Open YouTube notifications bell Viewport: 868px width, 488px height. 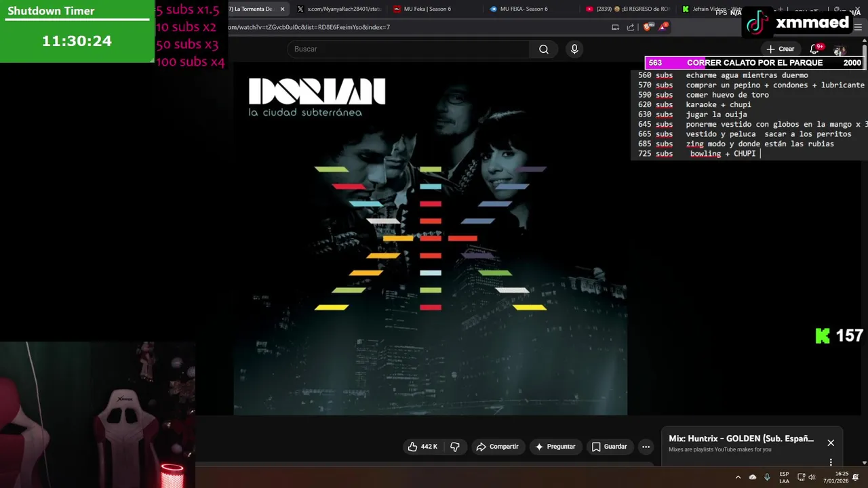pyautogui.click(x=815, y=49)
